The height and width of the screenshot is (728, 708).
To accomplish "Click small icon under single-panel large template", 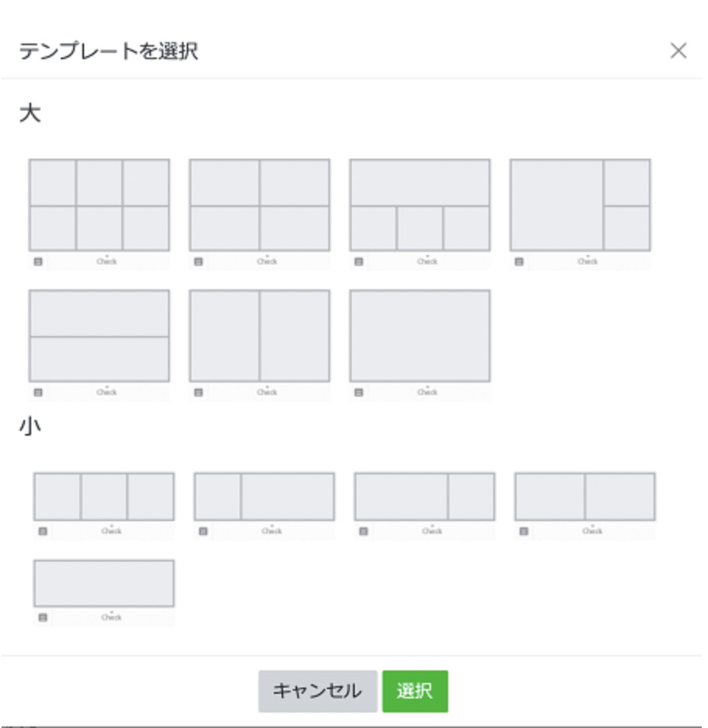I will pos(359,393).
